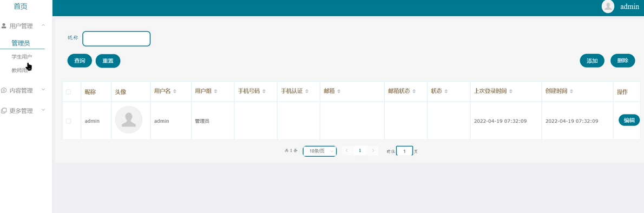Sort by 手机号码 column arrows

click(264, 91)
